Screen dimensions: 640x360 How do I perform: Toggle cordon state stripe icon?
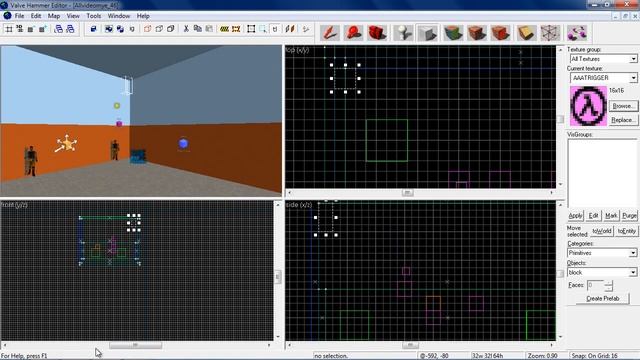(x=224, y=29)
